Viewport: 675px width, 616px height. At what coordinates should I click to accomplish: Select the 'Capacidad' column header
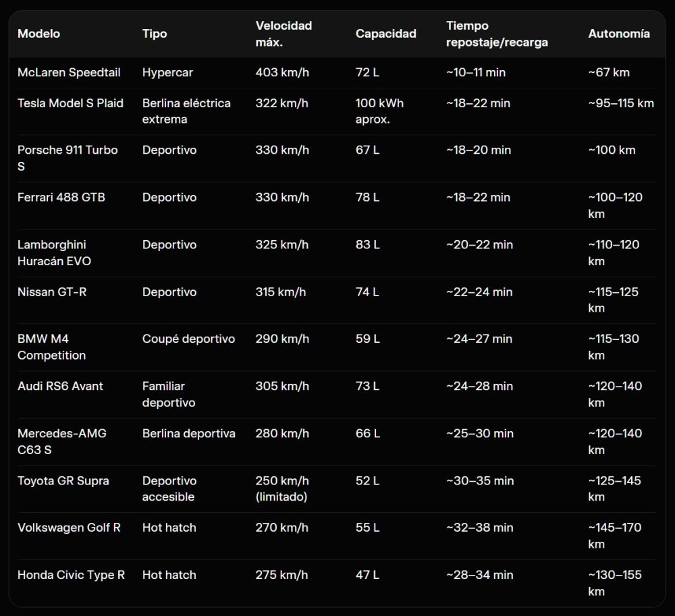385,34
